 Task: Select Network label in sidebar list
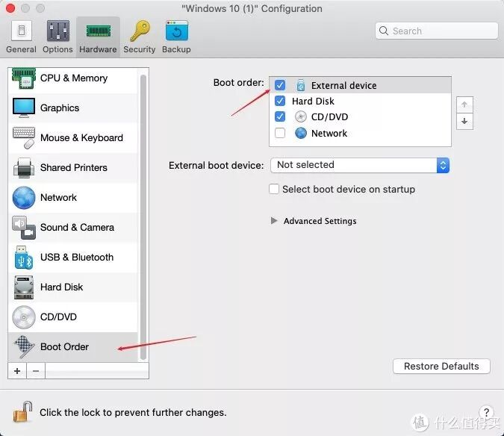(58, 198)
